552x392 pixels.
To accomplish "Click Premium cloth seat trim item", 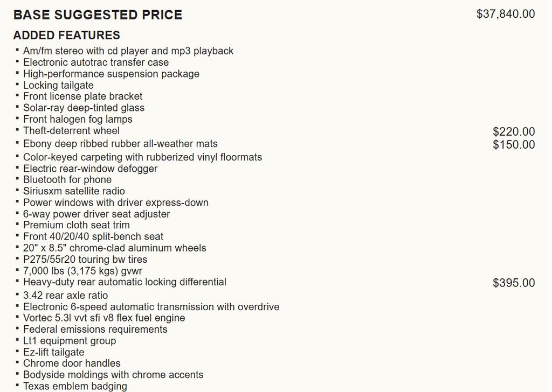I will coord(77,225).
